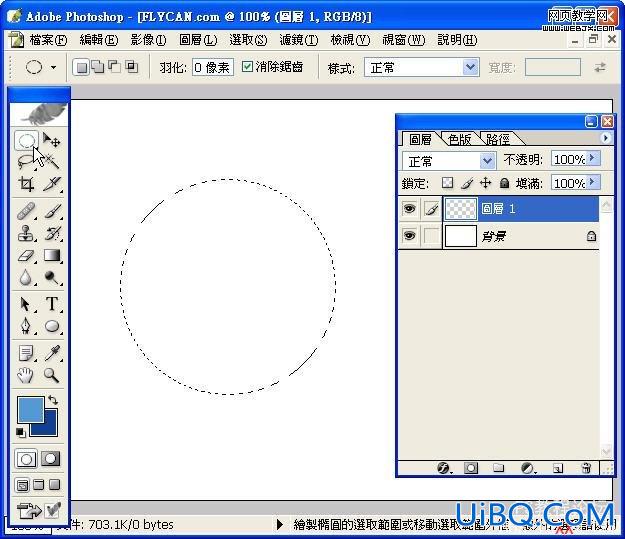
Task: Select the Lasso tool
Action: tap(26, 162)
